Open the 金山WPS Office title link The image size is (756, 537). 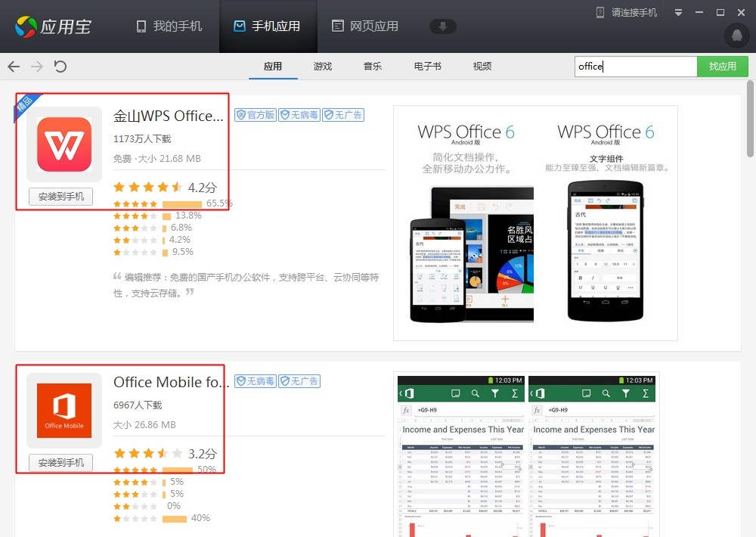(x=169, y=116)
